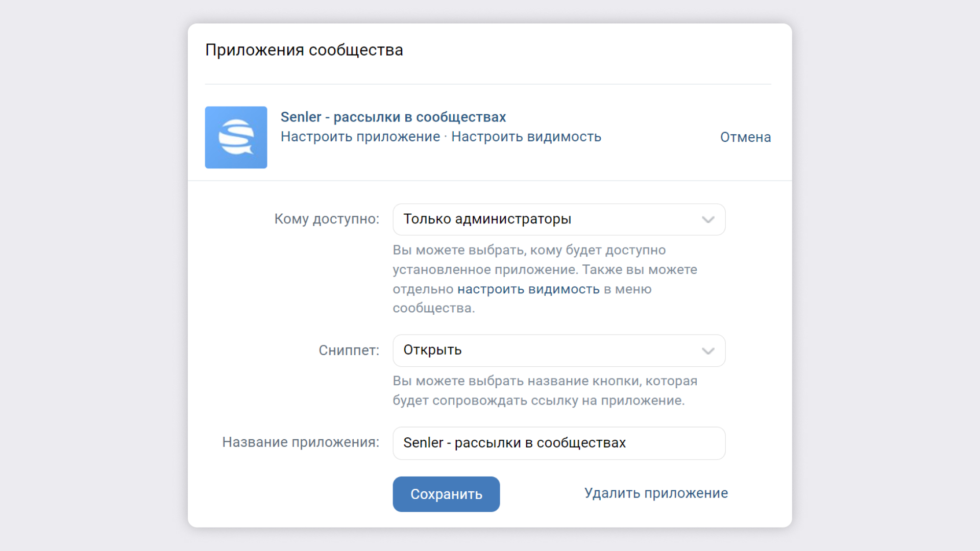Click the Senler app logo icon

236,137
